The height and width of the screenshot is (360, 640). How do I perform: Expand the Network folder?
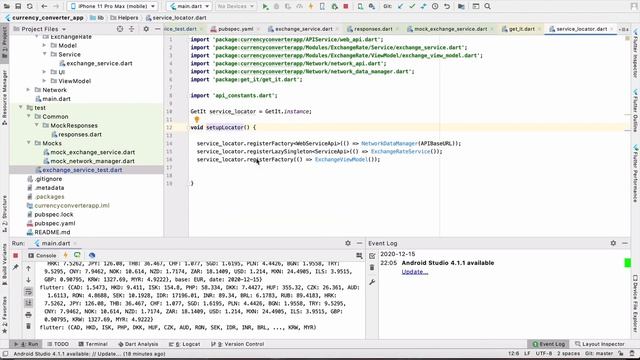click(x=28, y=90)
